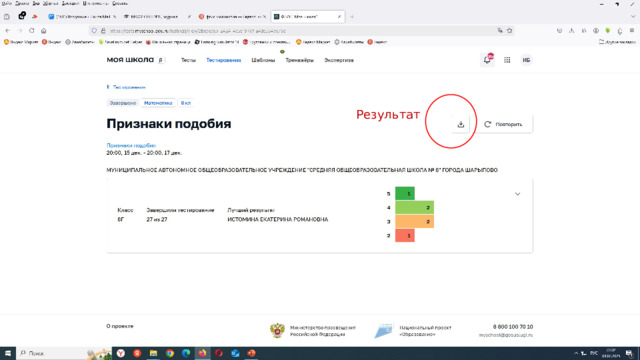Click the Математика subject tag
Screen dimensions: 640x360
click(158, 103)
